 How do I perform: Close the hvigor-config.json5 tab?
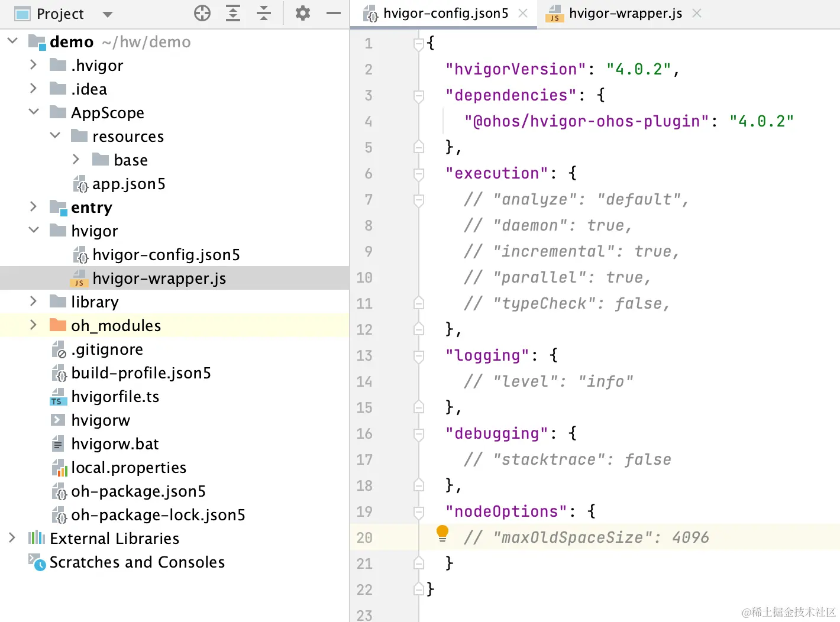[x=523, y=13]
